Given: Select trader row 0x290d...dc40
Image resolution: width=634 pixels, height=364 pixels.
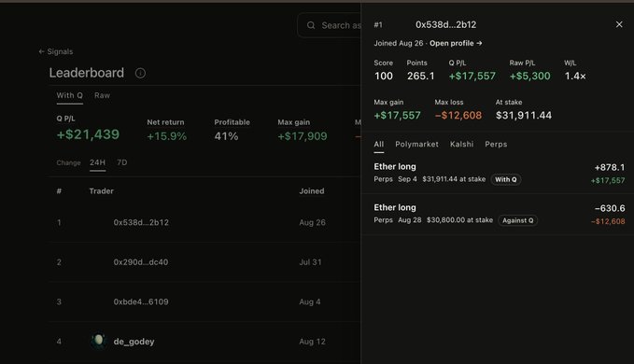Looking at the screenshot, I should [204, 262].
